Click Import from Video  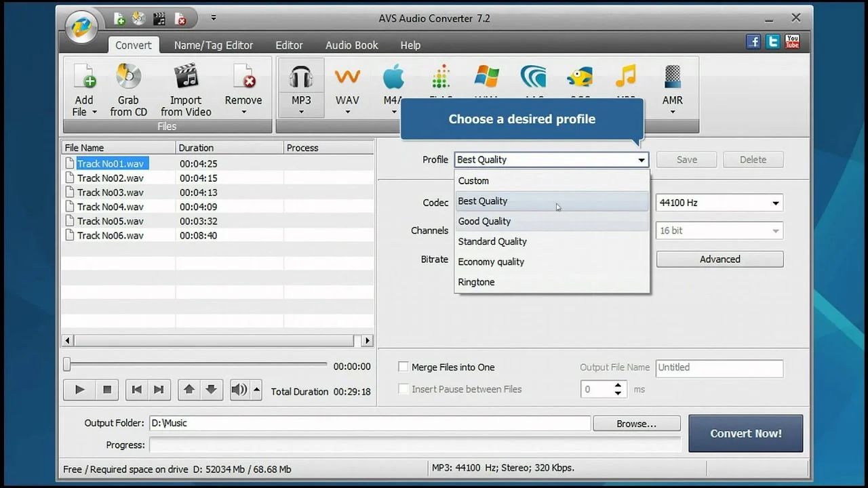pyautogui.click(x=185, y=88)
